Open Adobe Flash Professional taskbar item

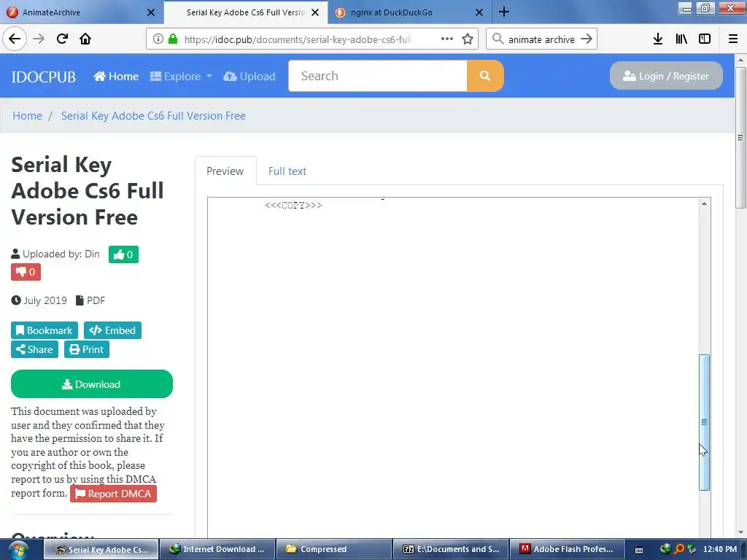point(568,549)
